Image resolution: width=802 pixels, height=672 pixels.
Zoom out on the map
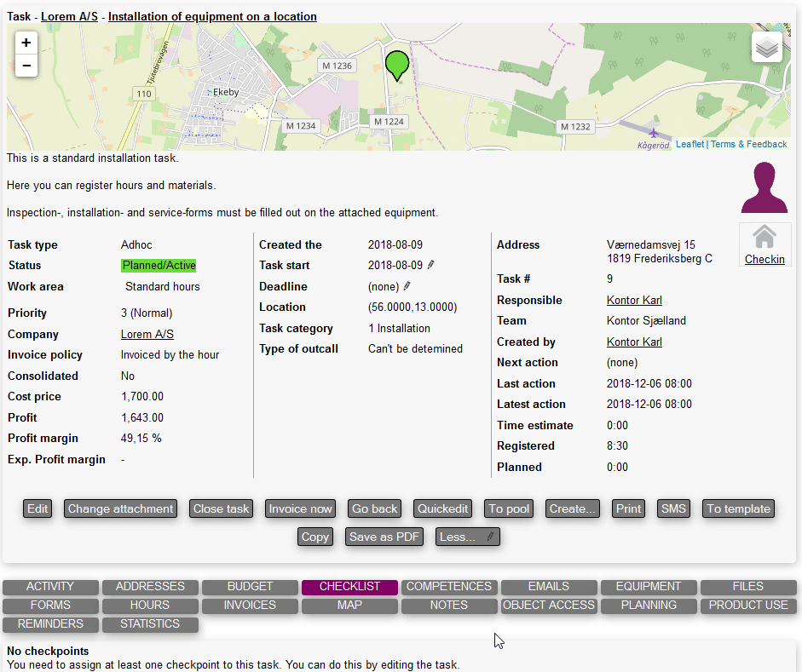26,66
